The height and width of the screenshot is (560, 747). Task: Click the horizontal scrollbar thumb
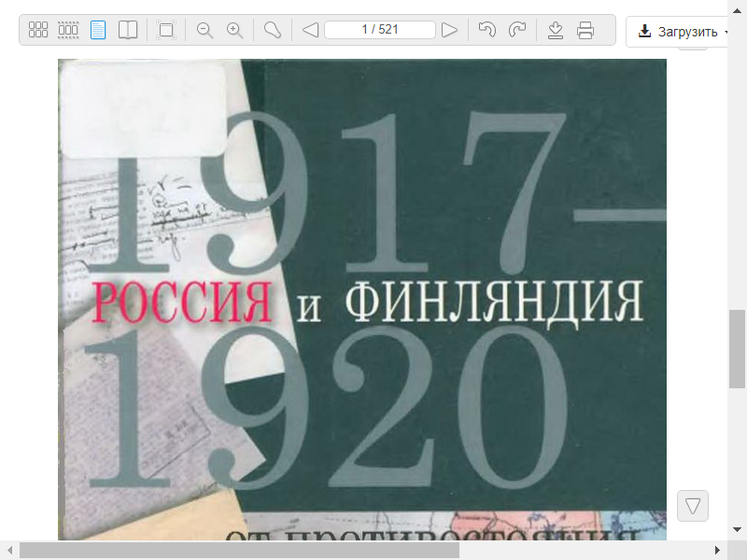point(239,551)
